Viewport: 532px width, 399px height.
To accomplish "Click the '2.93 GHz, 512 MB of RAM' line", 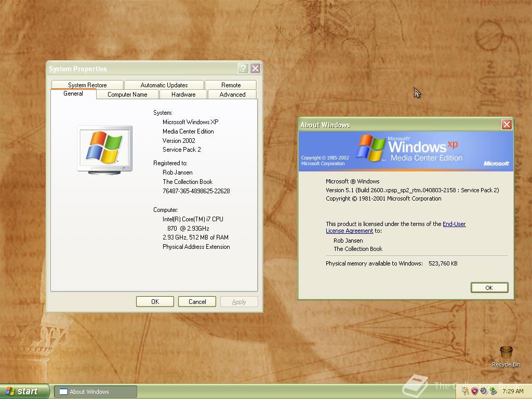I will point(195,237).
